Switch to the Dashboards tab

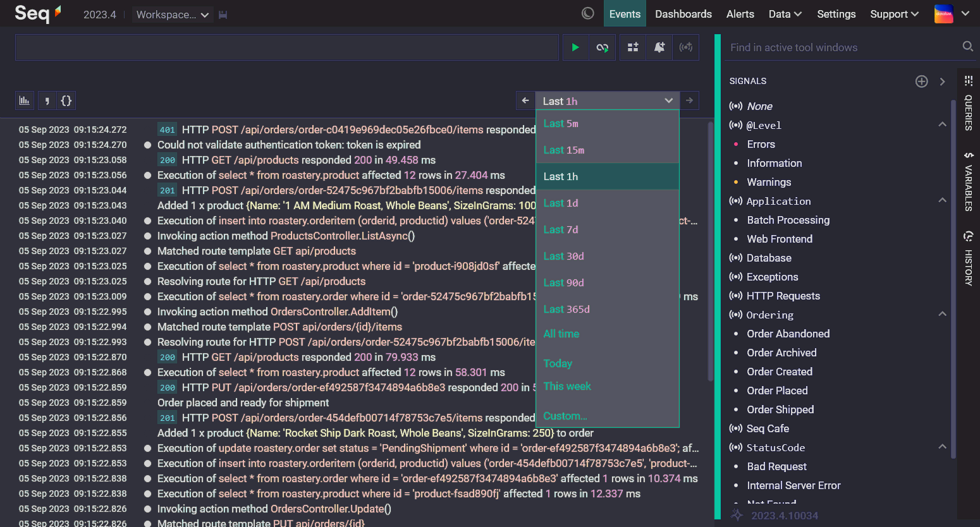pos(683,14)
